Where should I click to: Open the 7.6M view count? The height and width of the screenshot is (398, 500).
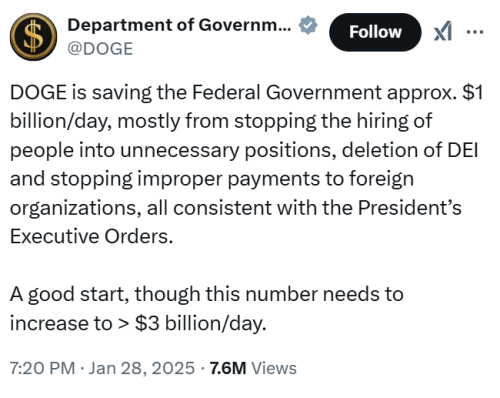[228, 368]
